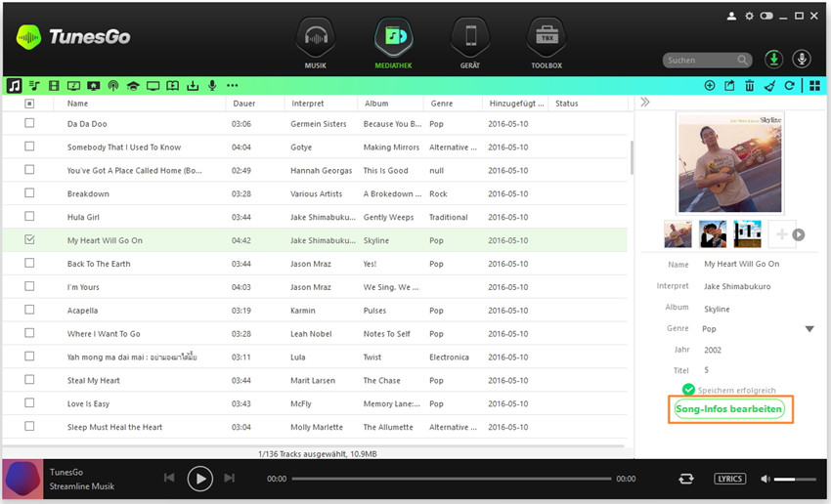This screenshot has height=504, width=831.
Task: Collapse the info panel with double chevron
Action: [644, 103]
